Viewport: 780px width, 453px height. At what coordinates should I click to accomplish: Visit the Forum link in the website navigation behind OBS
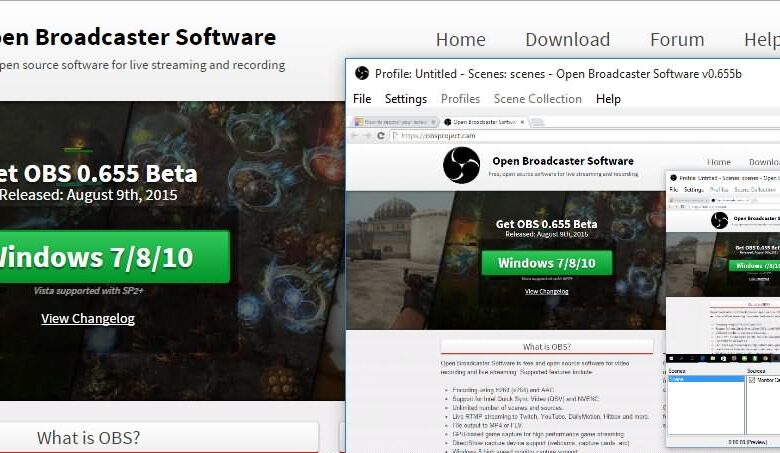(x=677, y=40)
